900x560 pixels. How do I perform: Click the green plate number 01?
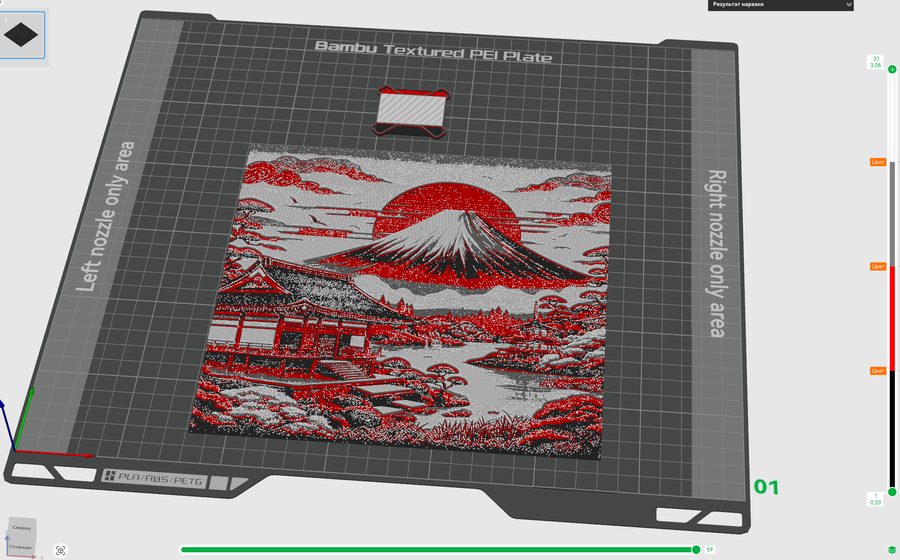click(x=766, y=487)
